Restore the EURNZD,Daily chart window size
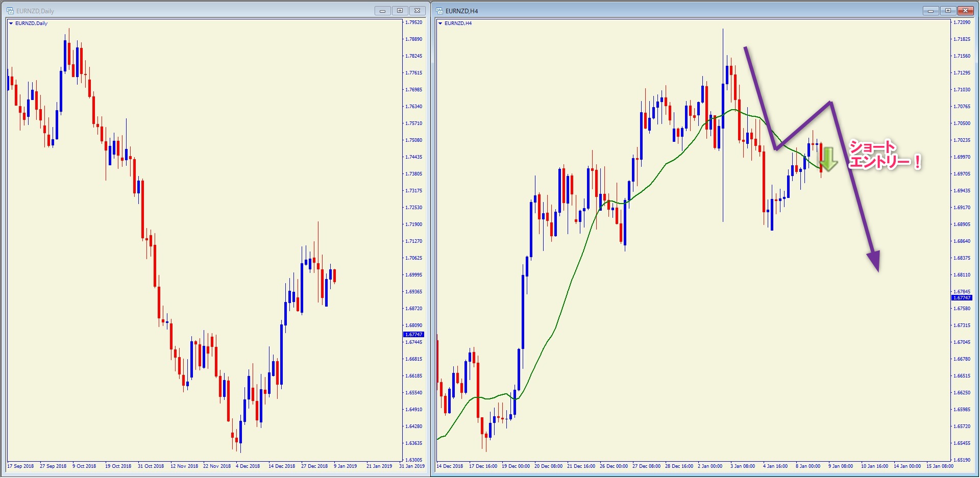 (x=400, y=11)
